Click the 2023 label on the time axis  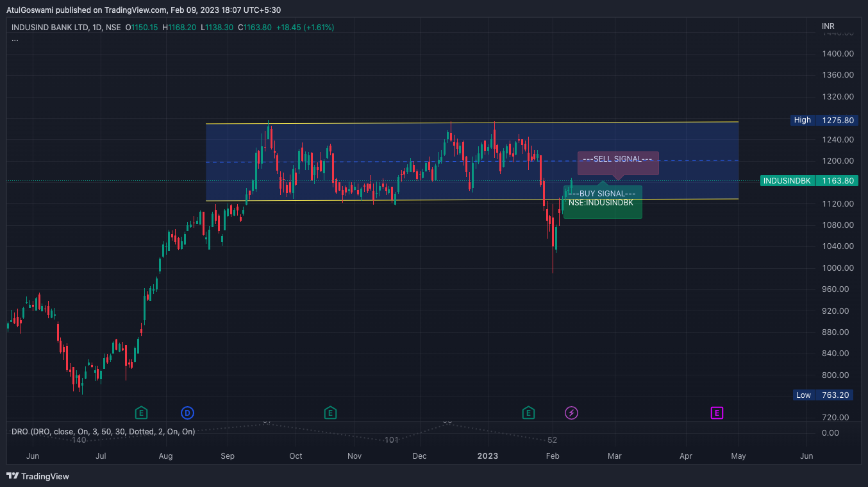click(488, 456)
